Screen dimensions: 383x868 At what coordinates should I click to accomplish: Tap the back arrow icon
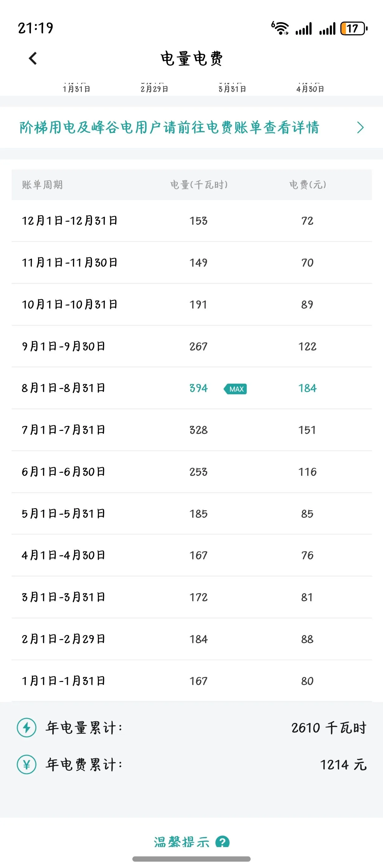33,58
